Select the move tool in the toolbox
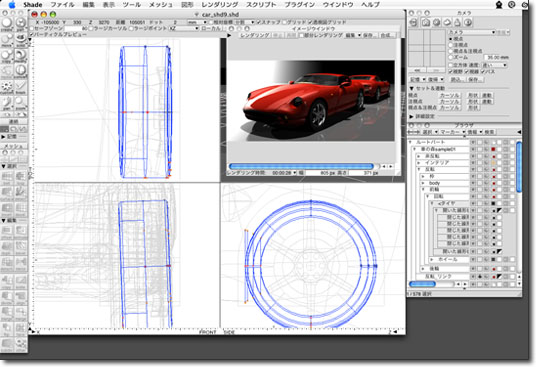The height and width of the screenshot is (367, 540). click(7, 40)
